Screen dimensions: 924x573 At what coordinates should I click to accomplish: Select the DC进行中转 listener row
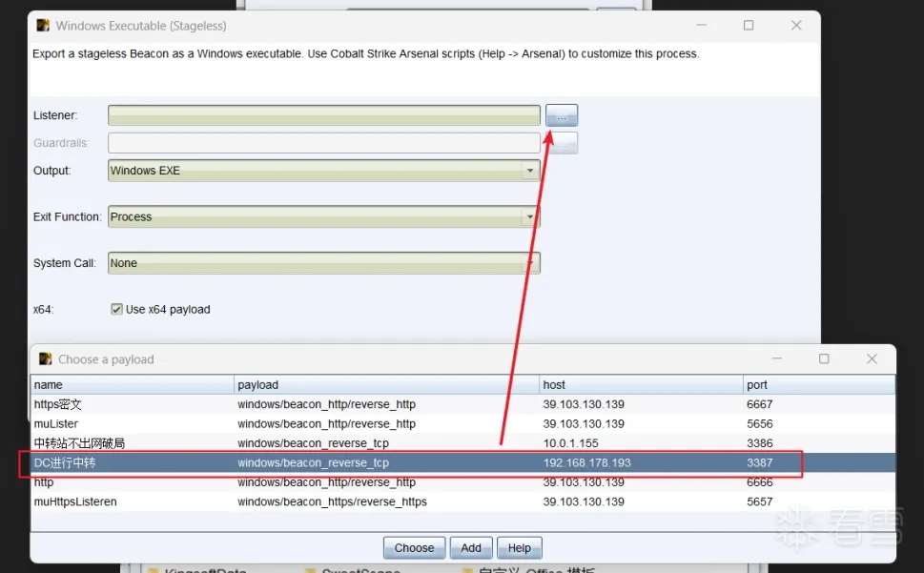point(462,462)
